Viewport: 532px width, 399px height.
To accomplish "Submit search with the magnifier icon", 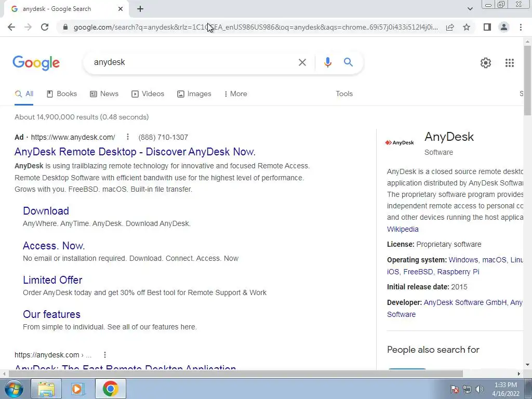I will [x=348, y=62].
